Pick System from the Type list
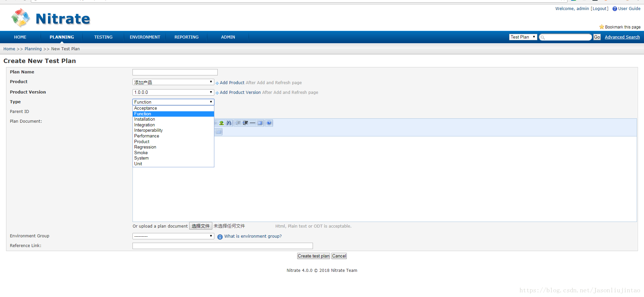This screenshot has height=297, width=644. coord(173,158)
